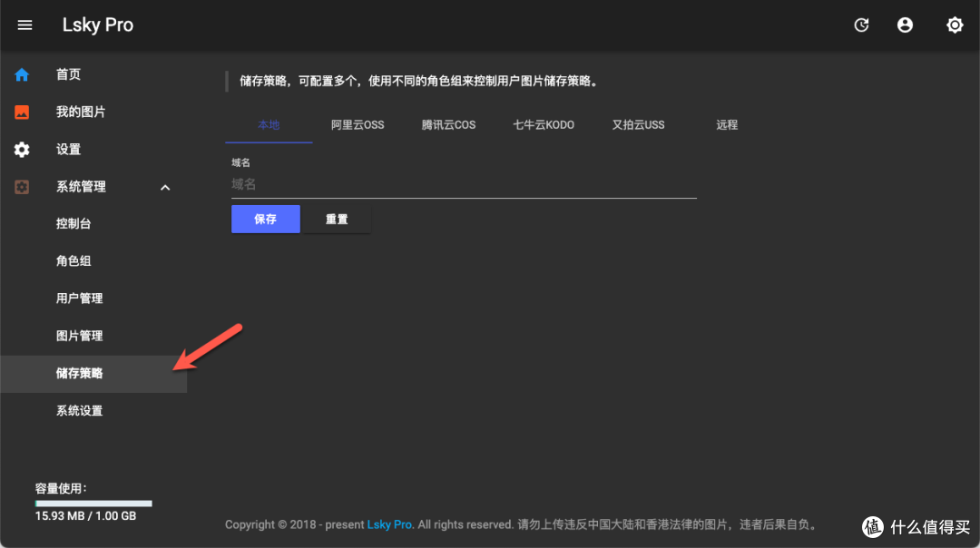Click the home icon beside 首页

(x=22, y=75)
